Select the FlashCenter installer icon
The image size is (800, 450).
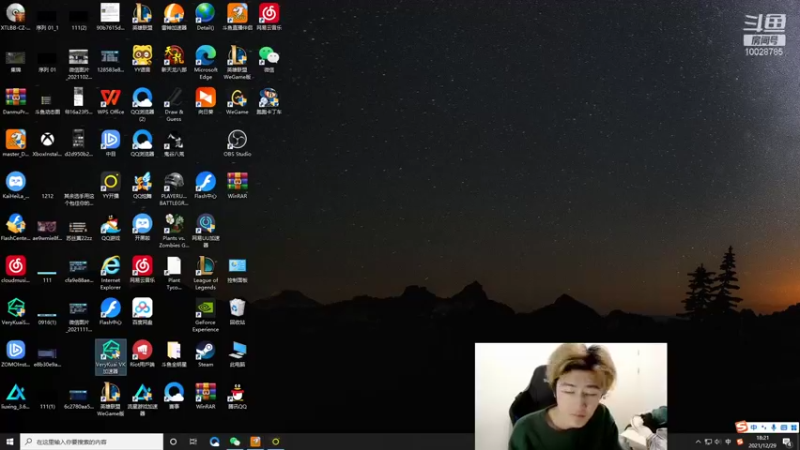click(x=15, y=228)
